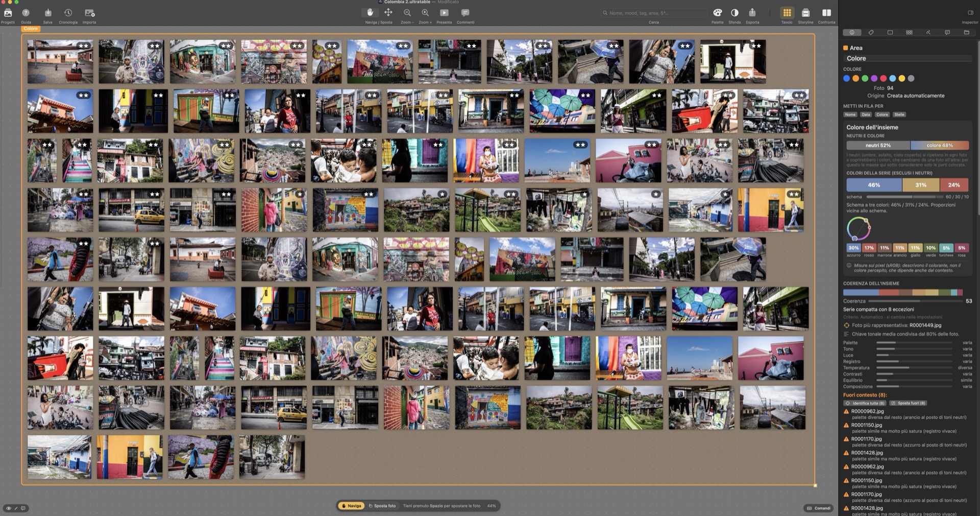Click the Esporta export icon
Screen dimensions: 980x516
coord(752,13)
